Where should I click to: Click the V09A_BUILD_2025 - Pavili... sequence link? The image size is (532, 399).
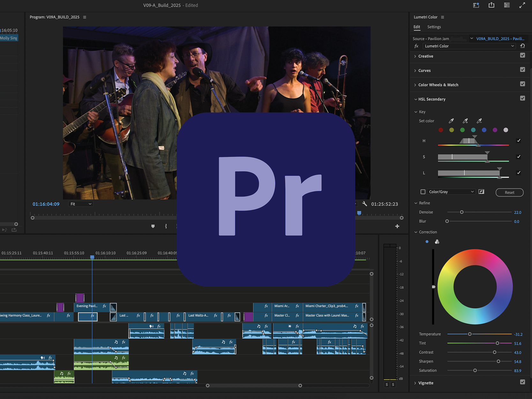[x=500, y=39]
